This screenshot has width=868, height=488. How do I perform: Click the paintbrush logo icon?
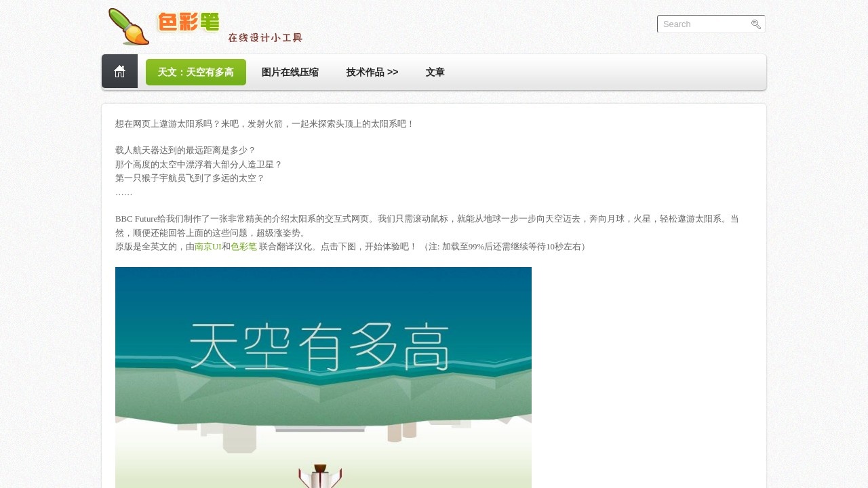[128, 26]
